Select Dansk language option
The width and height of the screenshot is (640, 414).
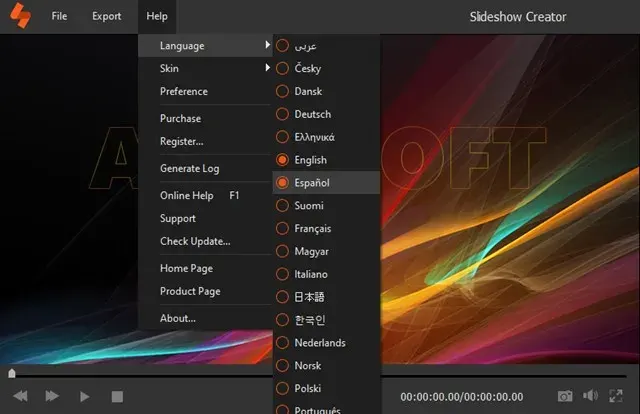click(x=327, y=91)
